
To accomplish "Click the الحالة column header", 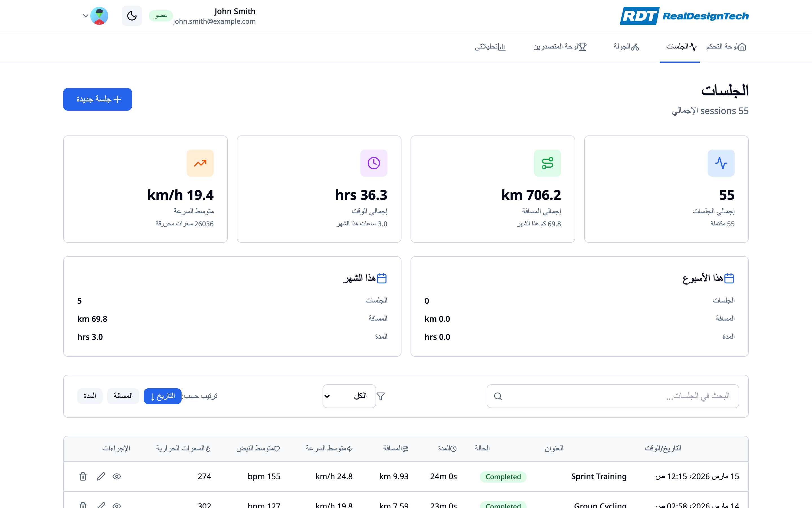I will click(x=482, y=448).
